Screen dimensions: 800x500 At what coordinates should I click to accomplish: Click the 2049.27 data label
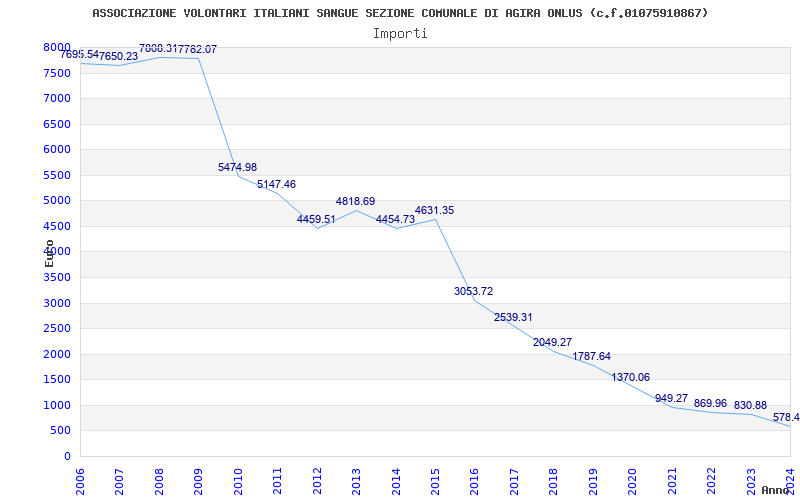point(553,342)
